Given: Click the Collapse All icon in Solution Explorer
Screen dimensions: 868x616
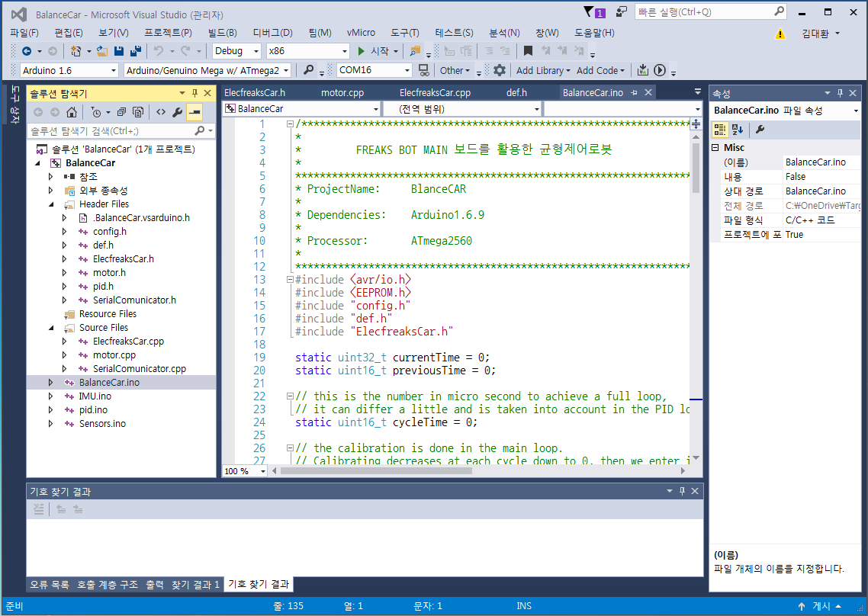Looking at the screenshot, I should 122,112.
